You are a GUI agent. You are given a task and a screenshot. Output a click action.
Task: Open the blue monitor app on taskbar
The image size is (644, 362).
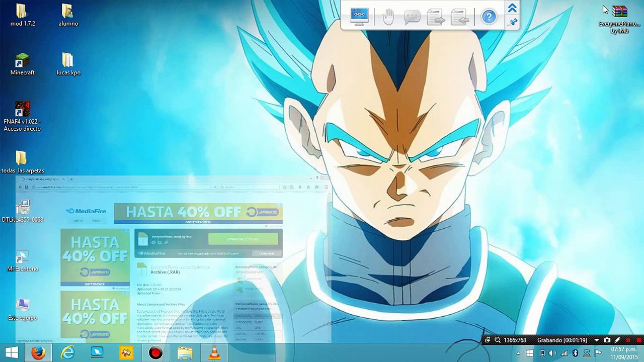tap(97, 353)
